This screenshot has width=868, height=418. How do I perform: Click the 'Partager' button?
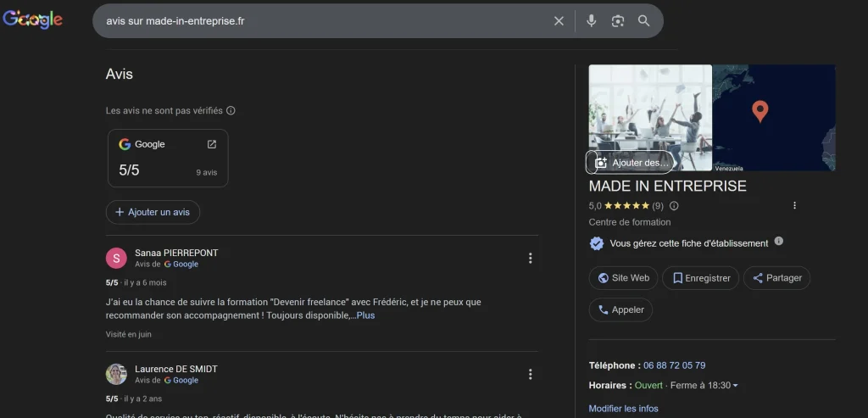tap(776, 278)
